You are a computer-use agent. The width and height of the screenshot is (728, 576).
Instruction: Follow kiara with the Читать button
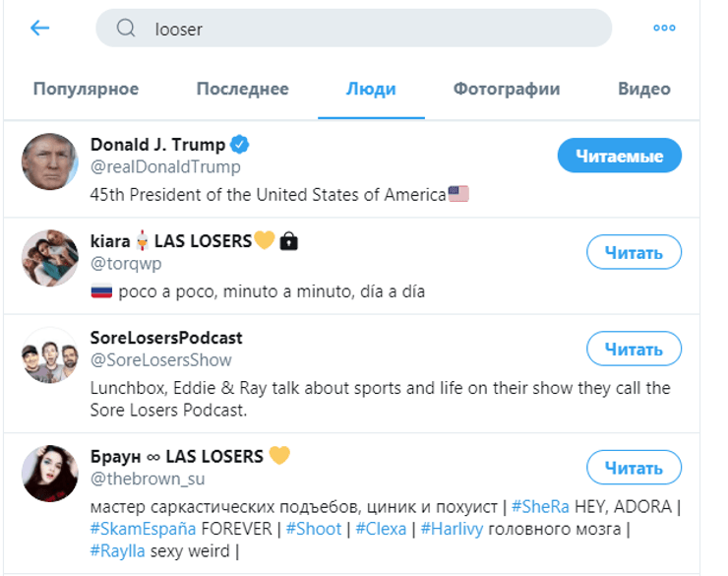[x=634, y=252]
